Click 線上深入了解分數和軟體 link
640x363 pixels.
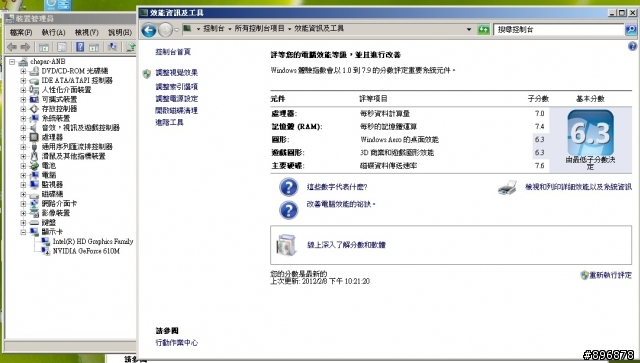346,245
